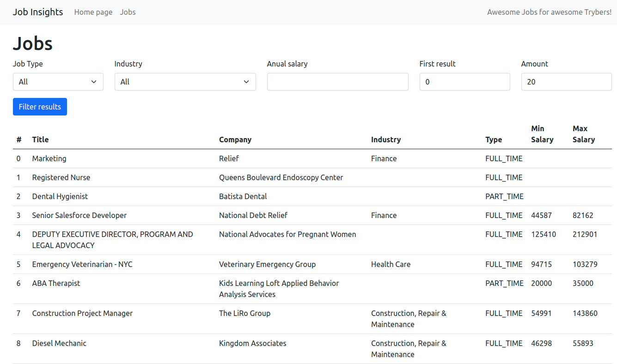Expand the Job Type selector showing All
This screenshot has width=617, height=364.
58,81
